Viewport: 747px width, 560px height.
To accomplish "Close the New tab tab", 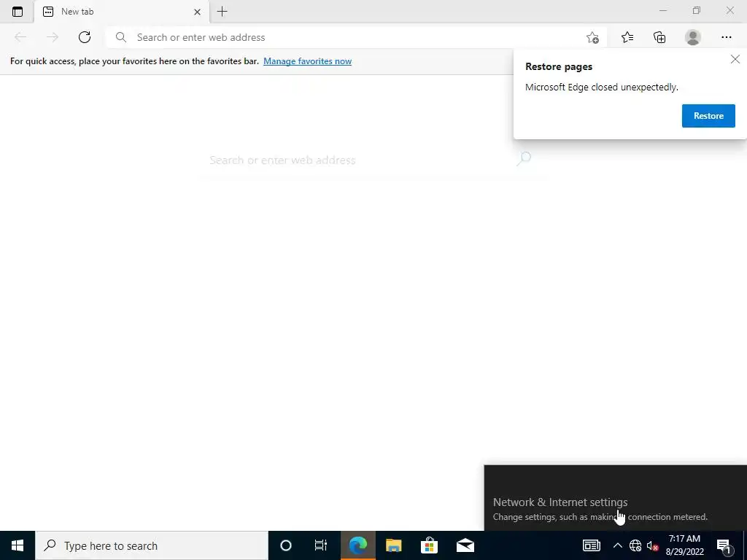I will [197, 12].
